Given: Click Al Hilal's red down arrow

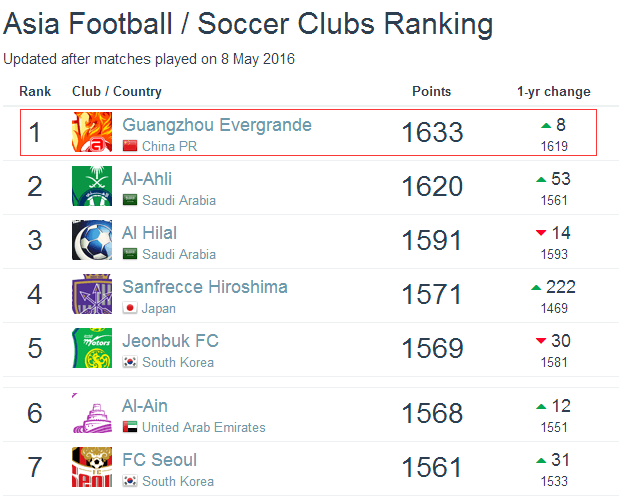Looking at the screenshot, I should pyautogui.click(x=541, y=233).
